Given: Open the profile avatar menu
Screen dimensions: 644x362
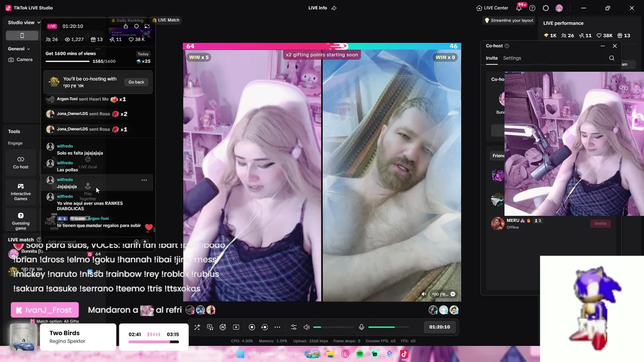Looking at the screenshot, I should tap(559, 8).
